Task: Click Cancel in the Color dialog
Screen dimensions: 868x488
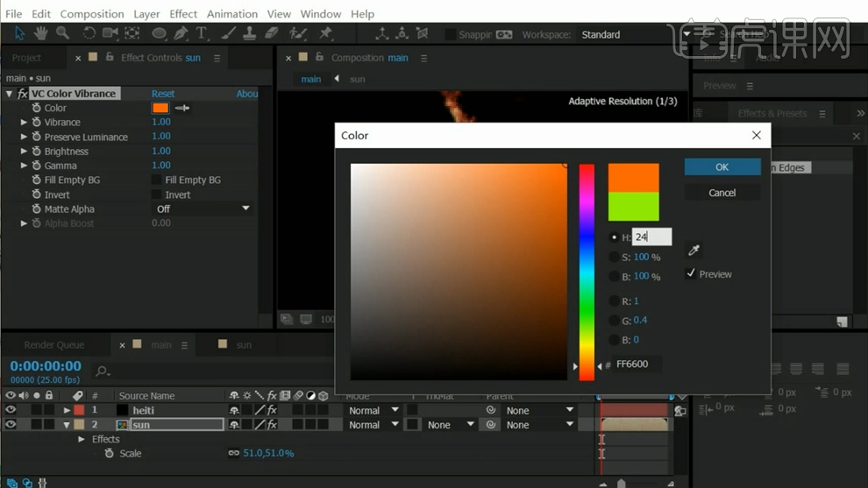Action: click(x=722, y=193)
